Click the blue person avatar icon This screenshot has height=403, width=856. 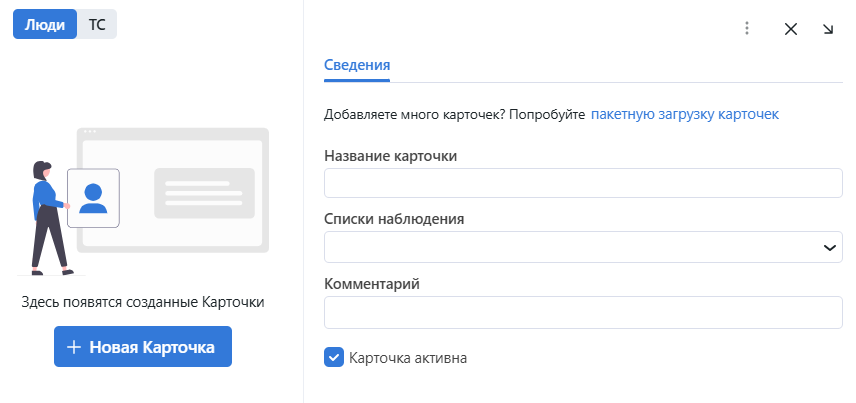tap(93, 197)
